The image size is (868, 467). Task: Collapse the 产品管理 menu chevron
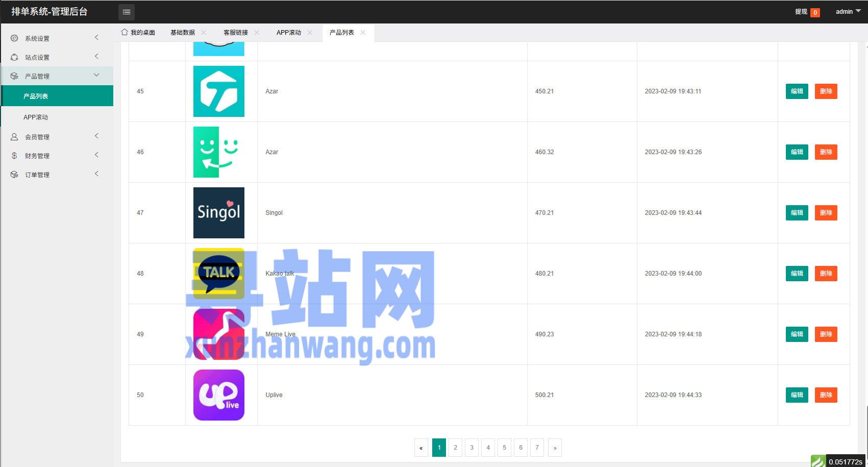click(x=96, y=76)
